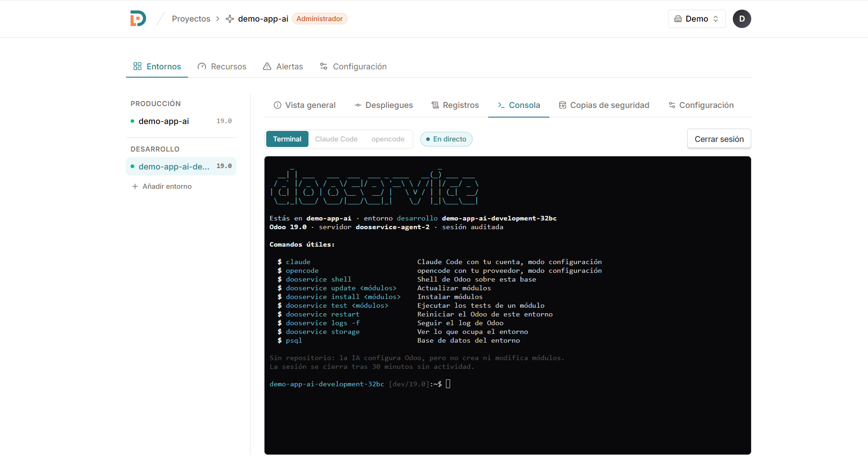Click 'dooservice restart' command text
868x474 pixels.
coord(323,314)
